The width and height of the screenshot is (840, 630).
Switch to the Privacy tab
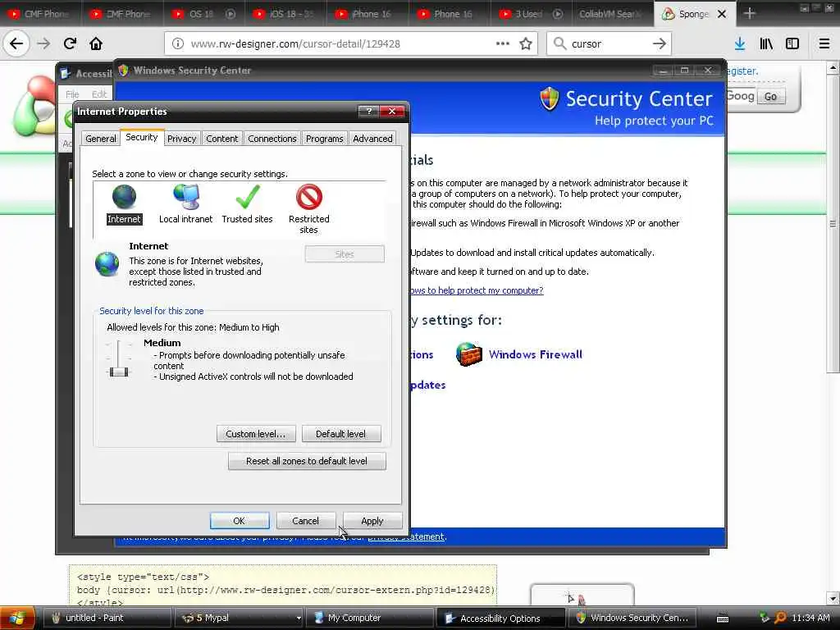pos(181,138)
